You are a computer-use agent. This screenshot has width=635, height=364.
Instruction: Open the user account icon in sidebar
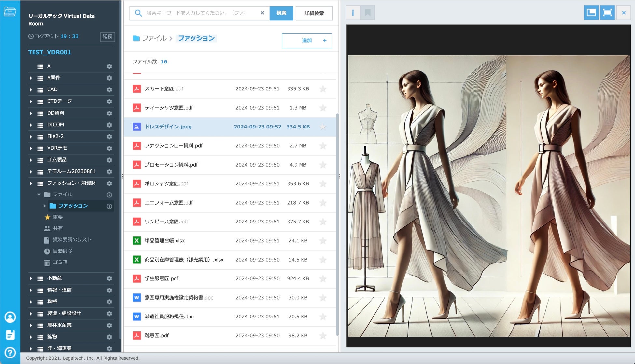tap(10, 317)
